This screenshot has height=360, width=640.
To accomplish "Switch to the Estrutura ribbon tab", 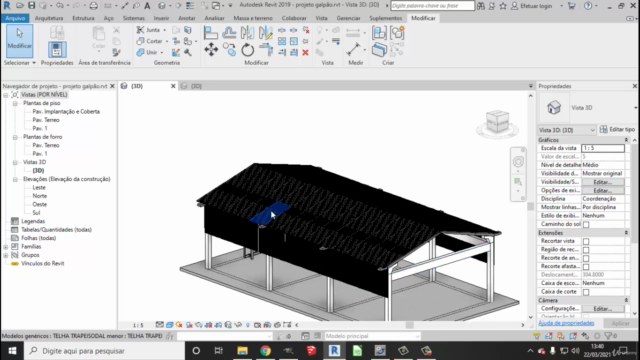I will (x=83, y=18).
